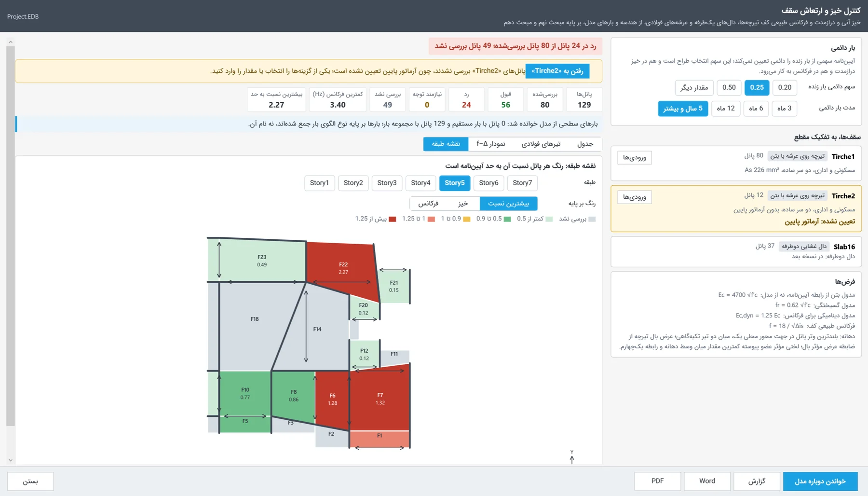The width and height of the screenshot is (868, 496).
Task: Click the 0.5 تا 0.9 green legend swatch
Action: pyautogui.click(x=507, y=219)
